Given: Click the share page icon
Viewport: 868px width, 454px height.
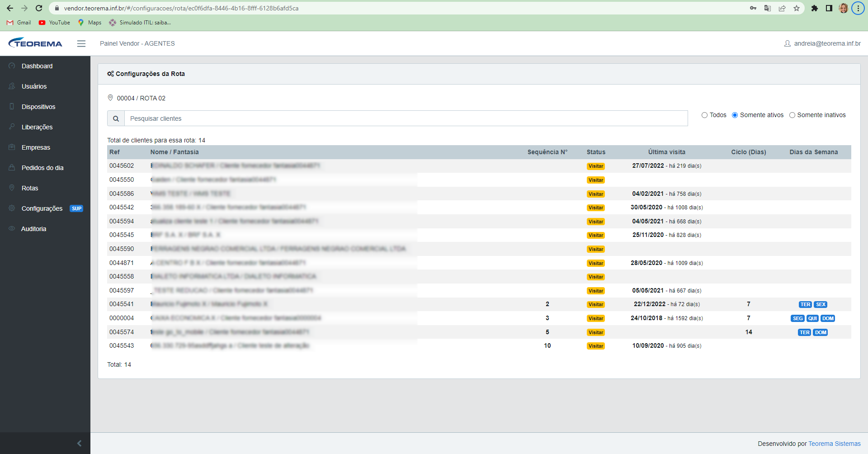Looking at the screenshot, I should (782, 8).
